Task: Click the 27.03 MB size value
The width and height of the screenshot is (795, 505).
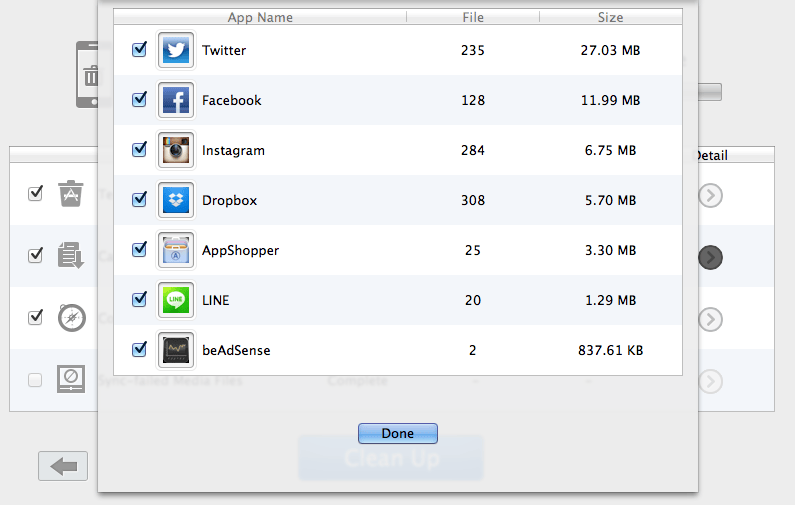Action: 610,50
